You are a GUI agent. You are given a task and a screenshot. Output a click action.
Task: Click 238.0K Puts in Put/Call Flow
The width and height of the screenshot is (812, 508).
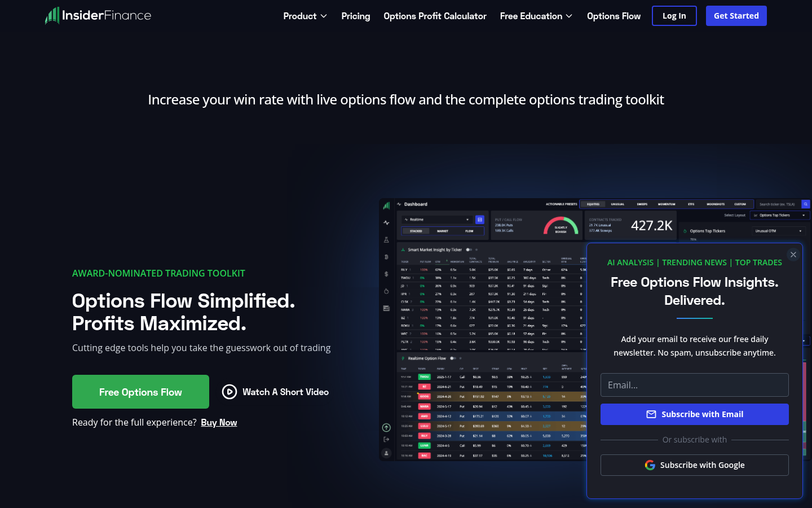pyautogui.click(x=504, y=225)
